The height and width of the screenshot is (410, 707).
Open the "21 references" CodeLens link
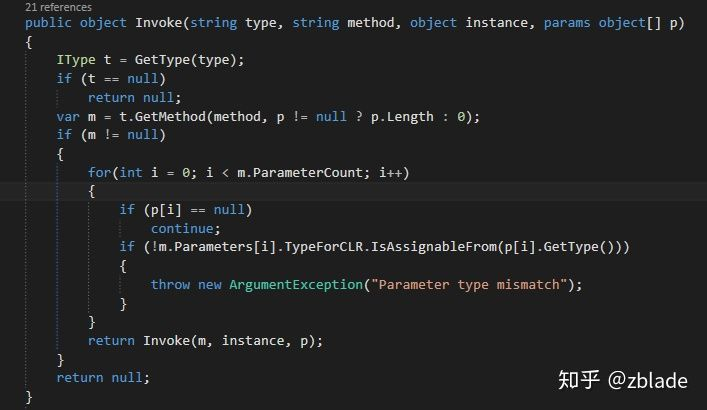pos(58,7)
